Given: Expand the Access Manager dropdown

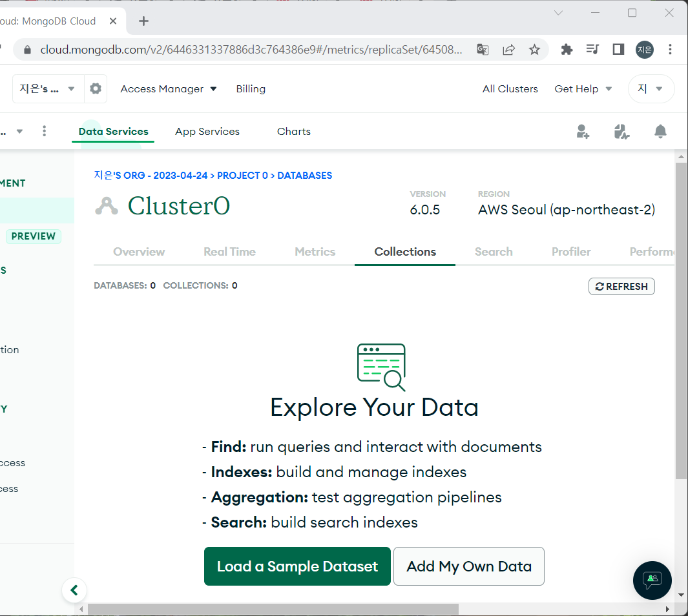Looking at the screenshot, I should tap(169, 89).
